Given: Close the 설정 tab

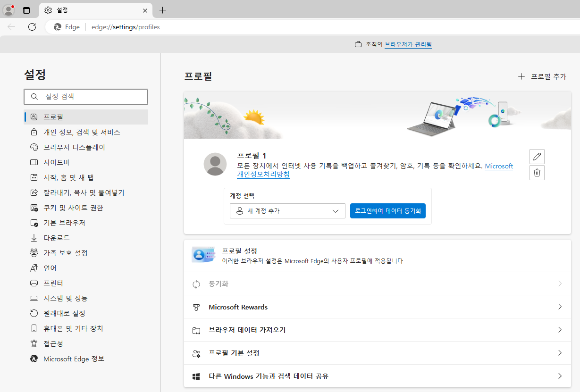Looking at the screenshot, I should (x=145, y=10).
